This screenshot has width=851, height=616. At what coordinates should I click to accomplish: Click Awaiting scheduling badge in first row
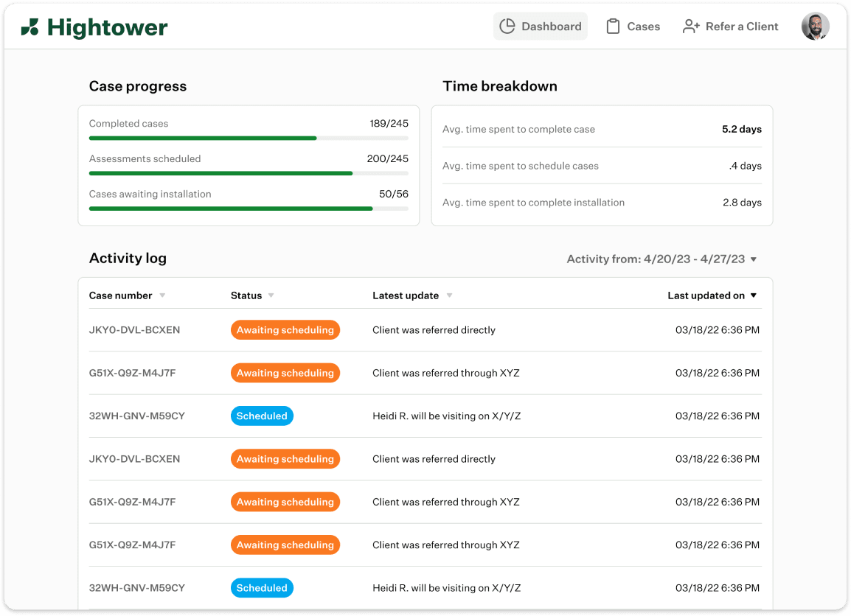285,330
